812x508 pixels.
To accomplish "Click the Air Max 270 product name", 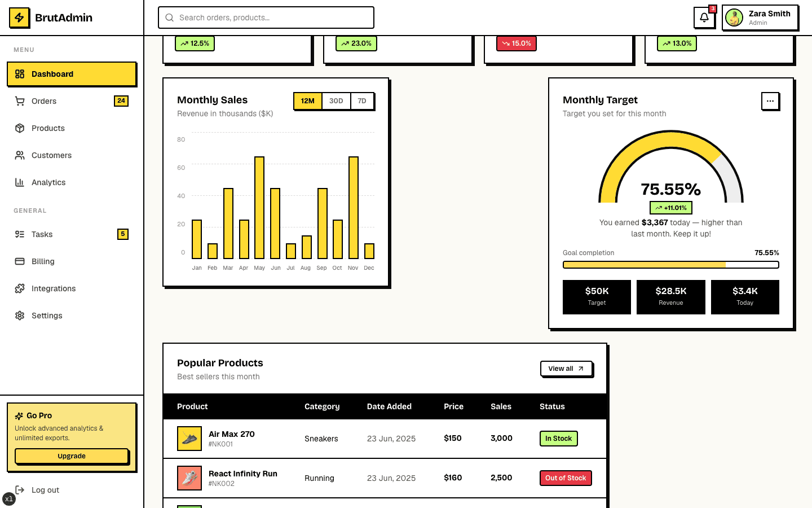I will pos(232,434).
